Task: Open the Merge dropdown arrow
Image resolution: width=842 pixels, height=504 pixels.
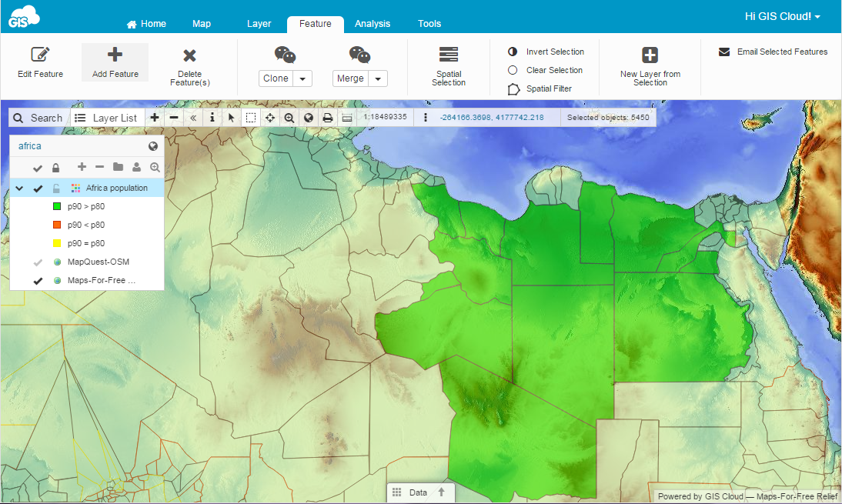Action: pos(378,78)
